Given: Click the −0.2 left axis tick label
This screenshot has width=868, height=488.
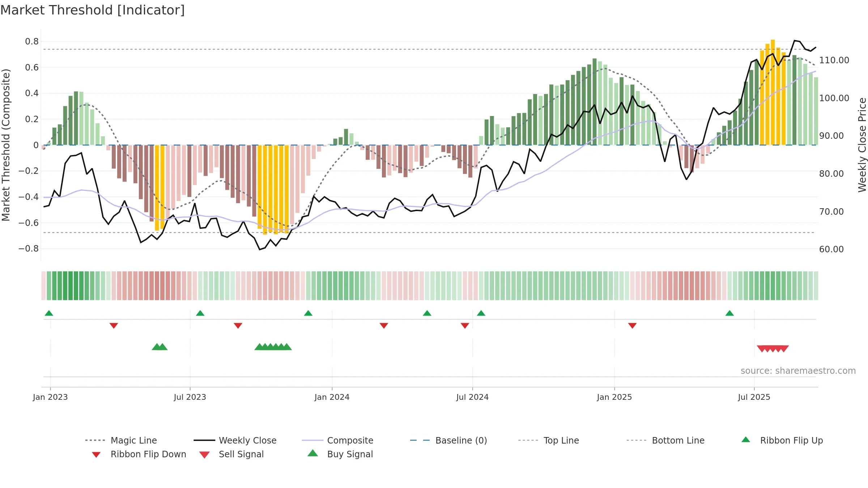Looking at the screenshot, I should [29, 171].
